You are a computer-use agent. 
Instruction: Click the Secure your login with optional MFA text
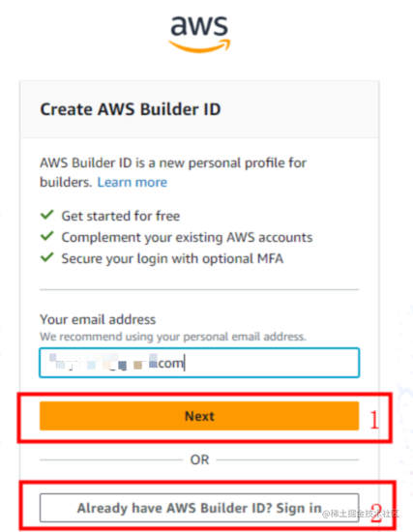(x=172, y=259)
